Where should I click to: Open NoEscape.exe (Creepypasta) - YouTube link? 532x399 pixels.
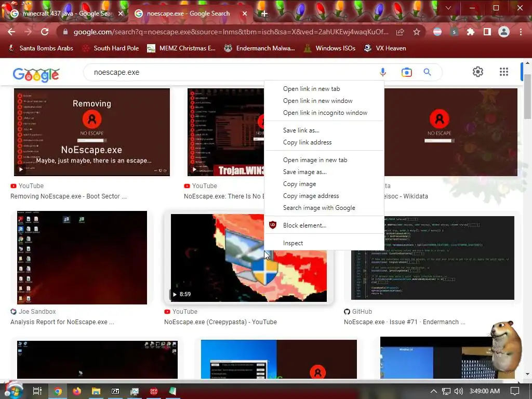220,322
